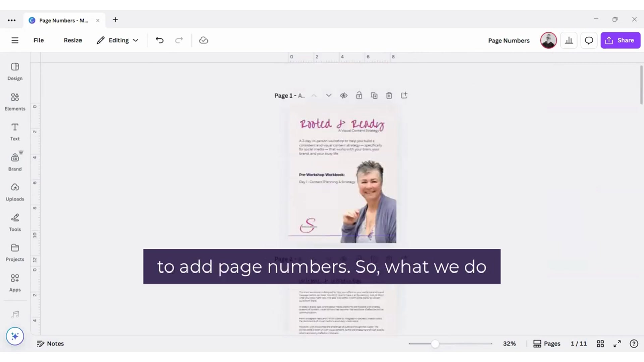644x362 pixels.
Task: Open the Apps panel
Action: 15,283
